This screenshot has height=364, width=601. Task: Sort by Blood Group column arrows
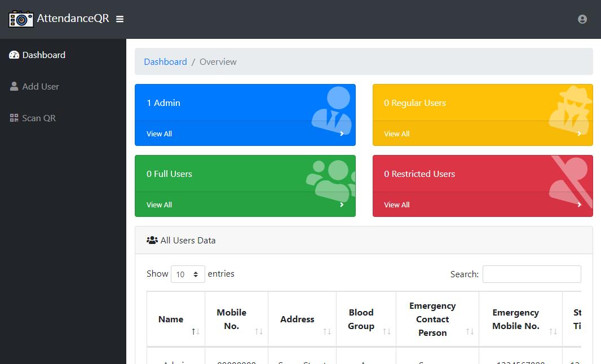pos(387,331)
